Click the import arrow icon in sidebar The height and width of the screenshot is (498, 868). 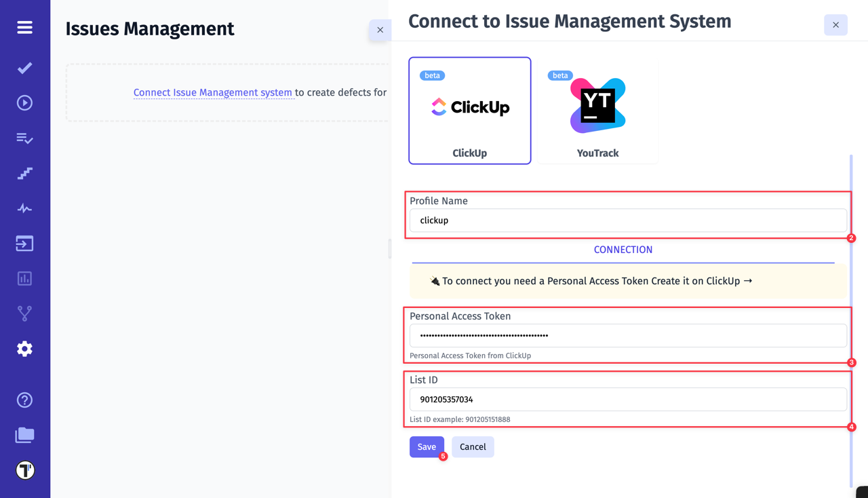pyautogui.click(x=24, y=243)
